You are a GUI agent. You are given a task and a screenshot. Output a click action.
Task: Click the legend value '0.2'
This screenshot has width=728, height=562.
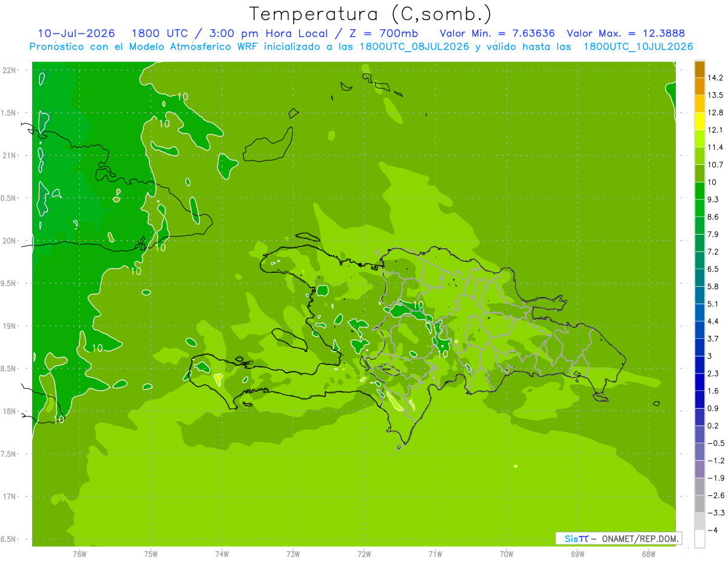(x=713, y=426)
